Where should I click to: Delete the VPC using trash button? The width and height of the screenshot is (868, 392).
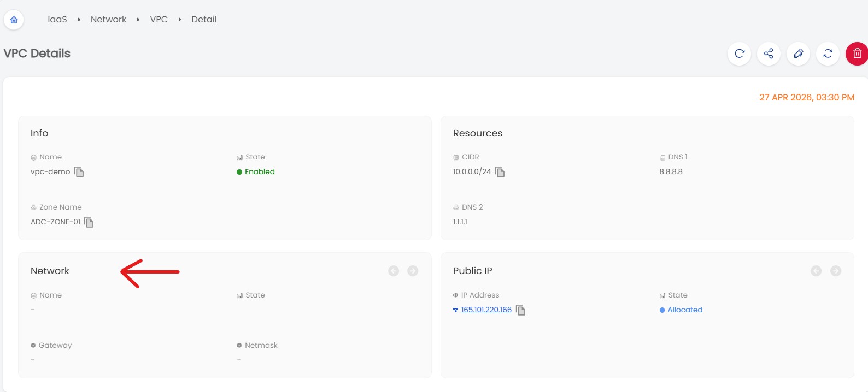[857, 54]
